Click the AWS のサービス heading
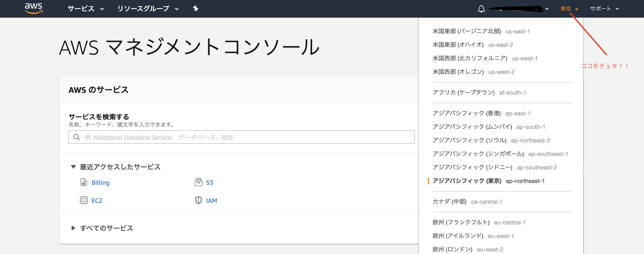Screen dimensions: 644x254 click(x=98, y=90)
